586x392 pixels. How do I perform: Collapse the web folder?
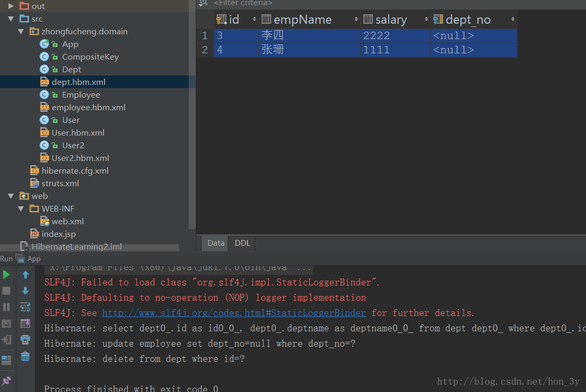11,196
